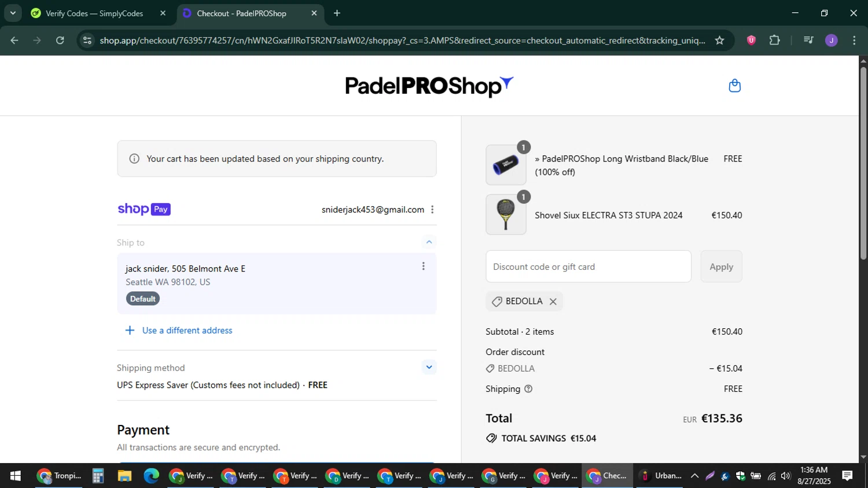This screenshot has width=868, height=488.
Task: Open the Siux ELECTRA racket thumbnail
Action: 506,215
